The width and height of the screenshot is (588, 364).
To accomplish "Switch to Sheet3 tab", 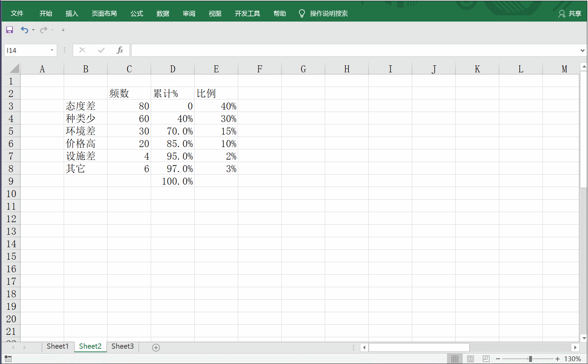I will click(123, 347).
